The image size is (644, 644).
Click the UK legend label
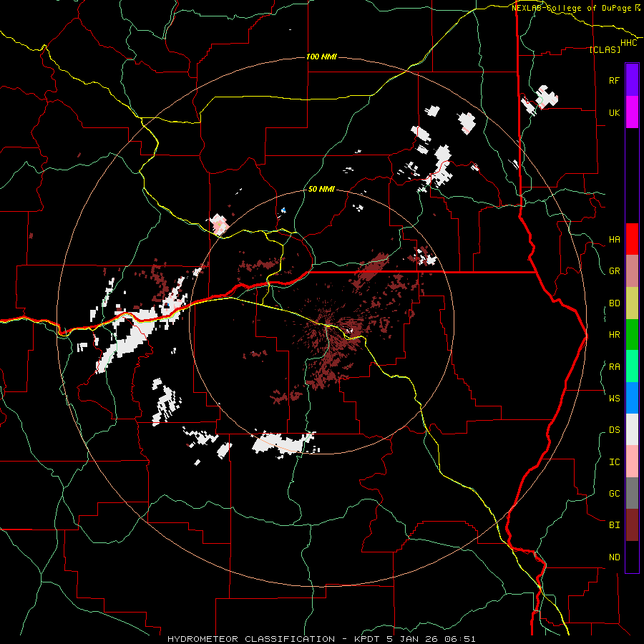pyautogui.click(x=615, y=112)
